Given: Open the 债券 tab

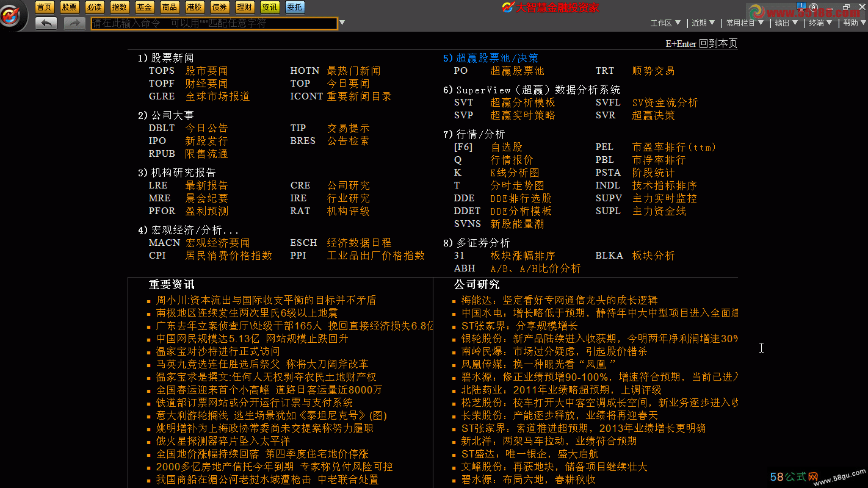Looking at the screenshot, I should click(220, 7).
